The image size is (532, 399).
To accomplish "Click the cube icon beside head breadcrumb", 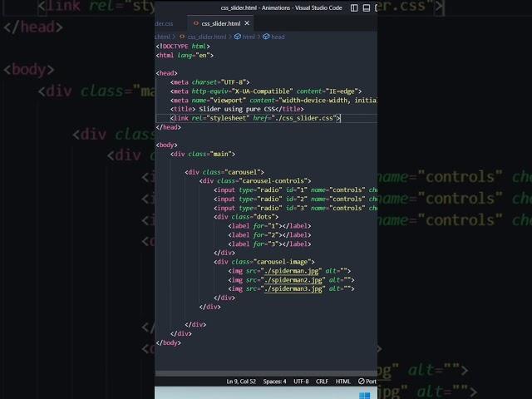I will point(266,37).
